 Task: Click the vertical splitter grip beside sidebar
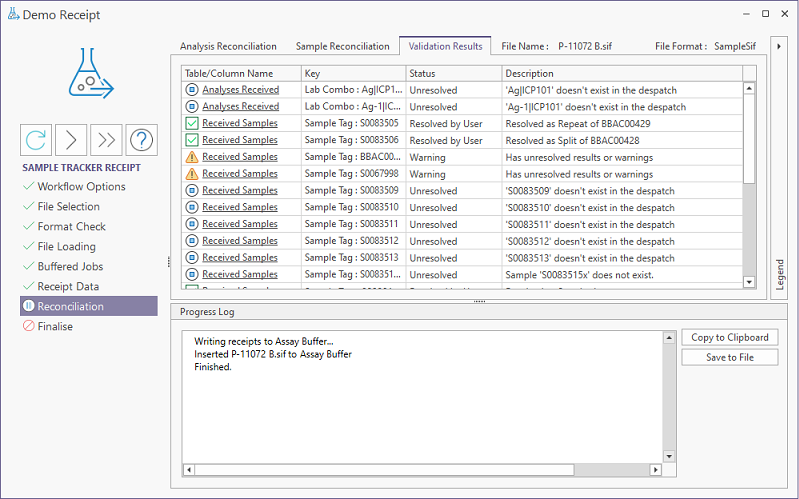click(x=168, y=262)
